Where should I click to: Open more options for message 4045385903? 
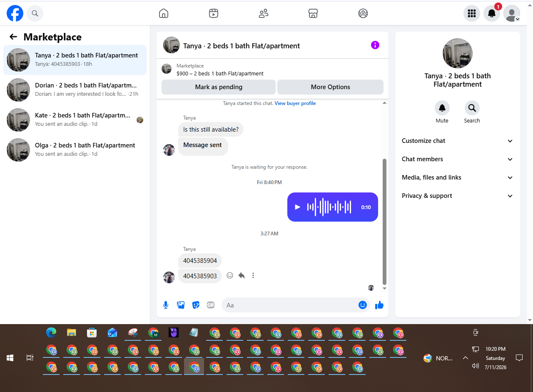[x=253, y=275]
